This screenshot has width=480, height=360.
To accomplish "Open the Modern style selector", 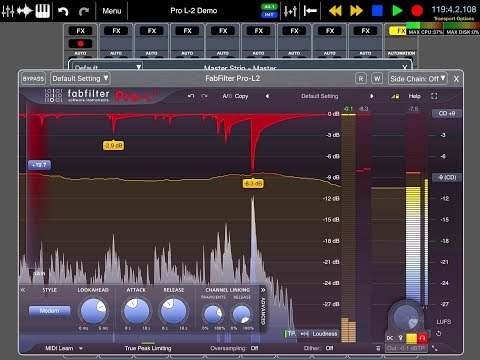I will tap(49, 311).
